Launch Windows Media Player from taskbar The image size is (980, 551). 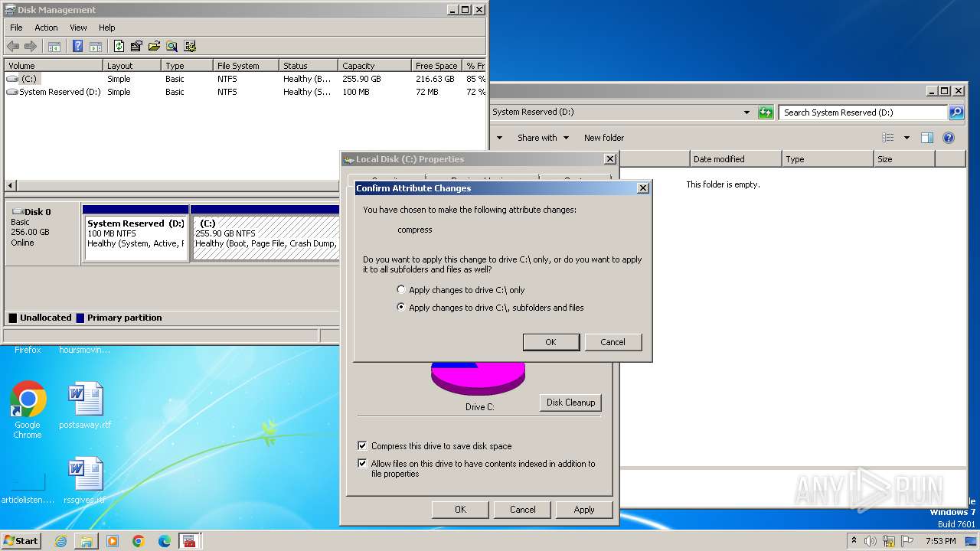click(x=113, y=541)
